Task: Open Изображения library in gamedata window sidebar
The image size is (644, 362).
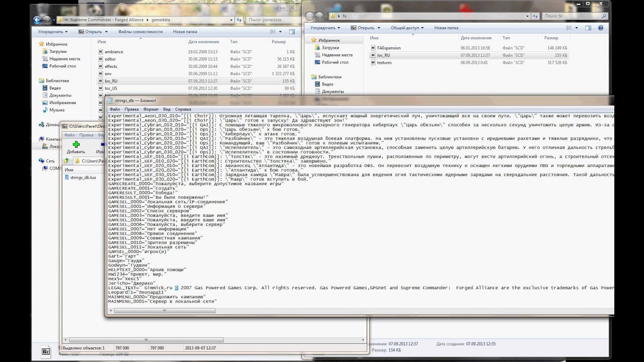Action: (x=59, y=103)
